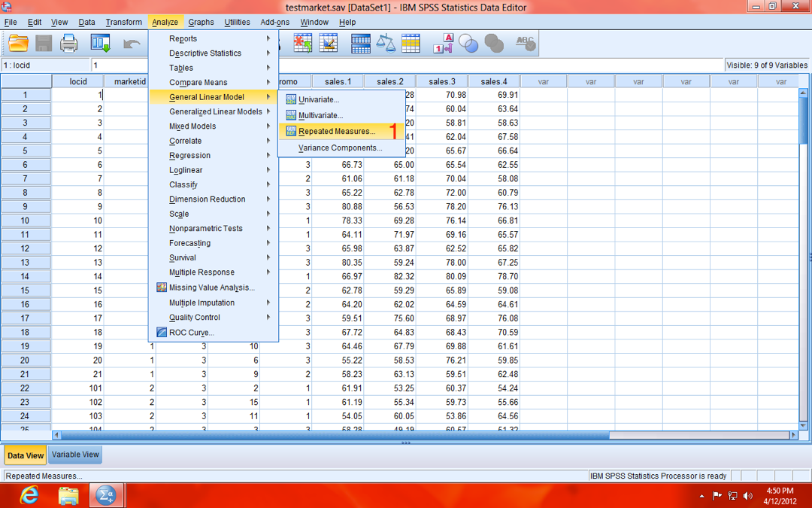
Task: Click cell value 78.70 in sales.4
Action: 493,276
